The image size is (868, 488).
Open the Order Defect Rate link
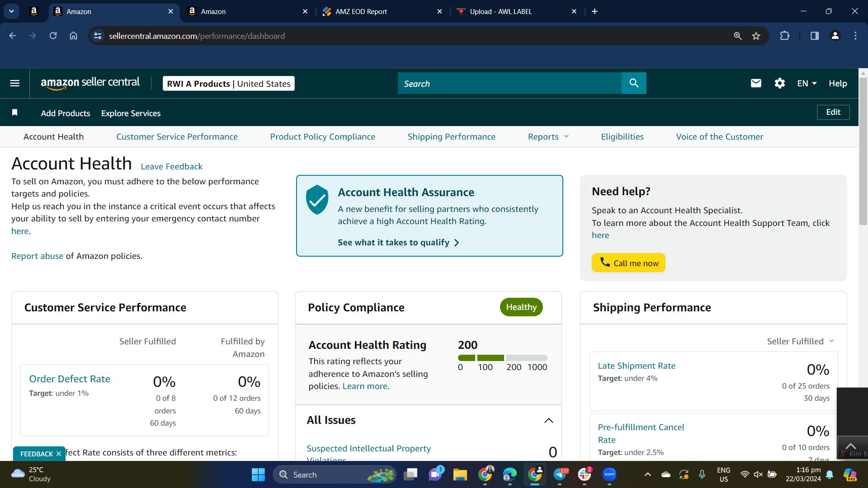click(70, 379)
